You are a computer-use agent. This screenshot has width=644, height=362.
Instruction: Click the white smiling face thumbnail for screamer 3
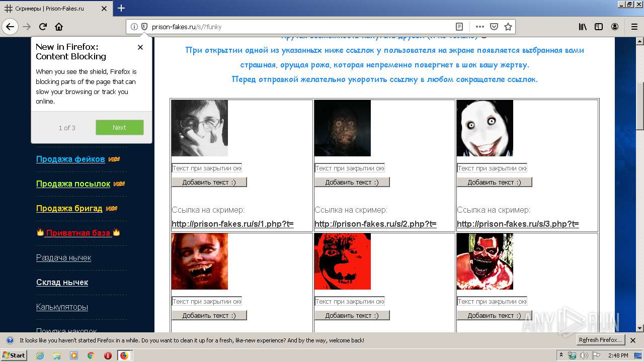click(x=485, y=128)
